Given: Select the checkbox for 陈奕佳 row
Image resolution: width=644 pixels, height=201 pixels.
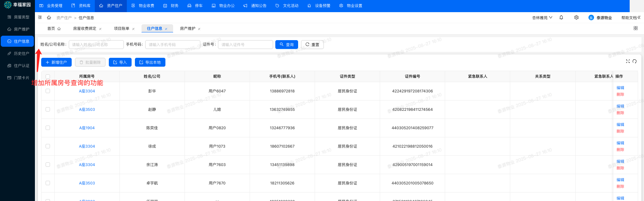Looking at the screenshot, I should pyautogui.click(x=48, y=128).
